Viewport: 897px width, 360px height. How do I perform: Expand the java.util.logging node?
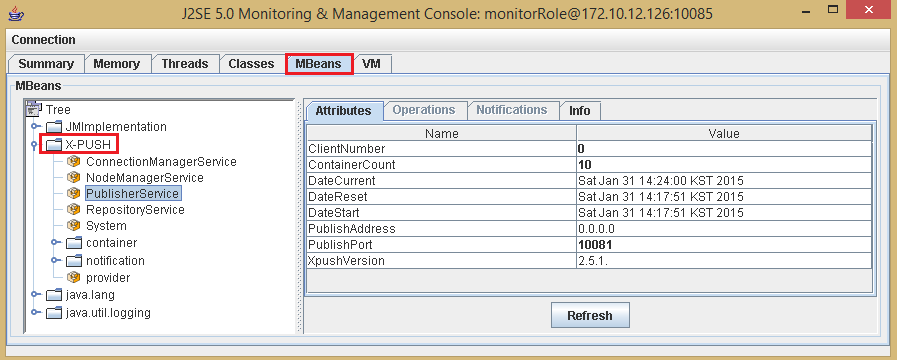point(35,312)
